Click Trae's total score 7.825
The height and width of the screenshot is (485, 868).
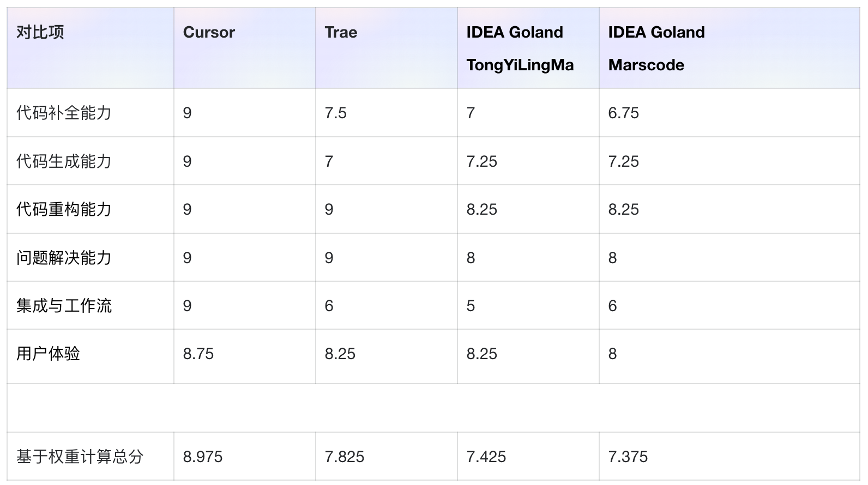345,457
